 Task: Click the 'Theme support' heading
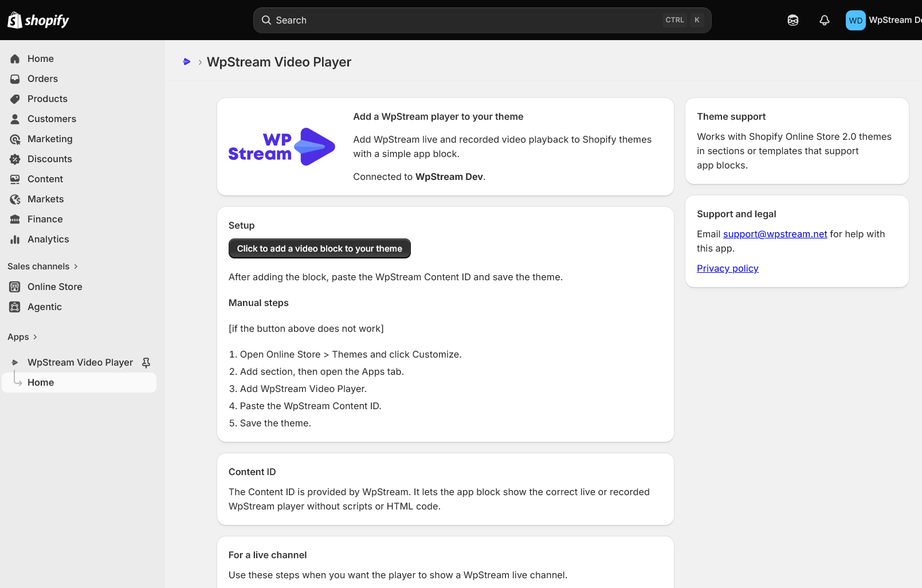click(x=731, y=116)
